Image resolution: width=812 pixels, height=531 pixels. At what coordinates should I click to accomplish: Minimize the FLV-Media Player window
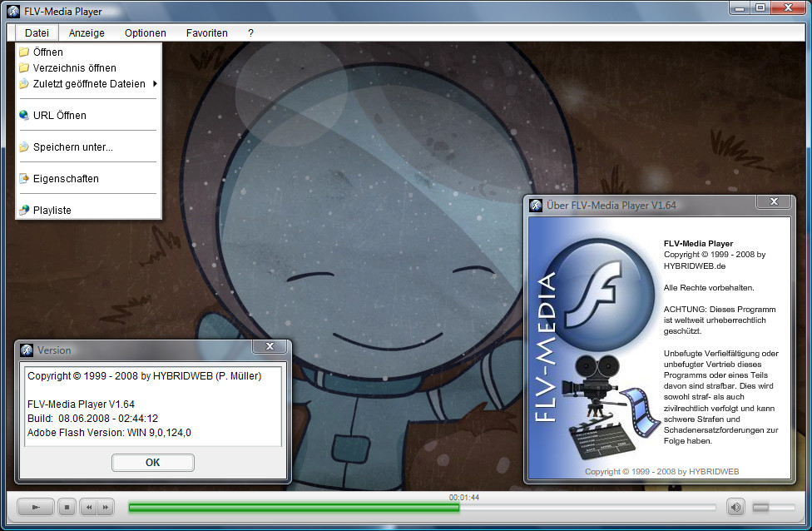(x=740, y=8)
